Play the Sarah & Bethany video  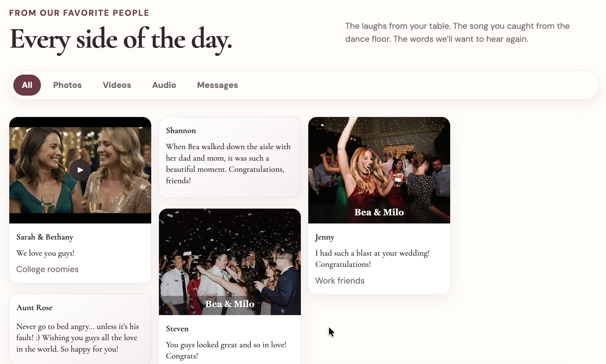(x=80, y=170)
